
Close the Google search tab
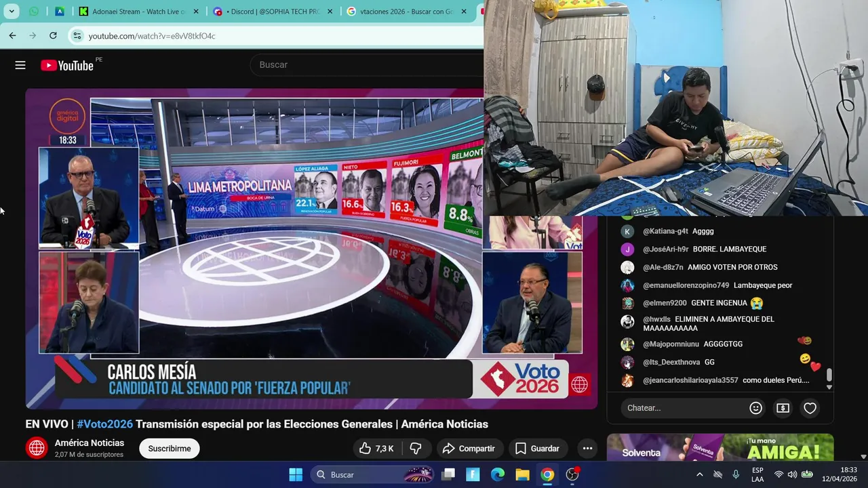coord(464,12)
